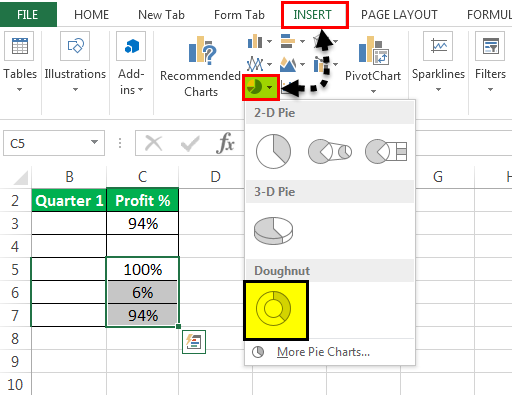Expand the Tables dropdown arrow
This screenshot has height=395, width=512.
[19, 89]
